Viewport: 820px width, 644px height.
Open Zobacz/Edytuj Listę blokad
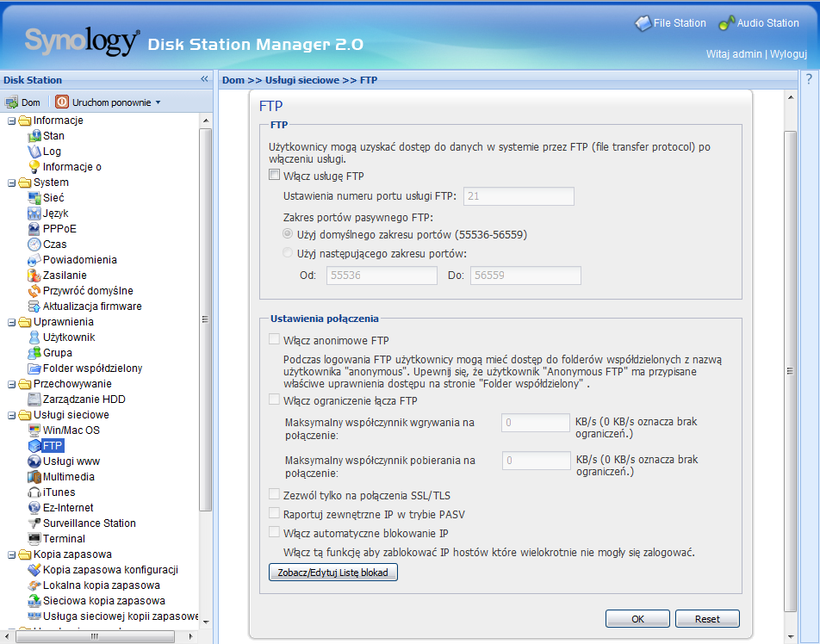click(x=333, y=573)
